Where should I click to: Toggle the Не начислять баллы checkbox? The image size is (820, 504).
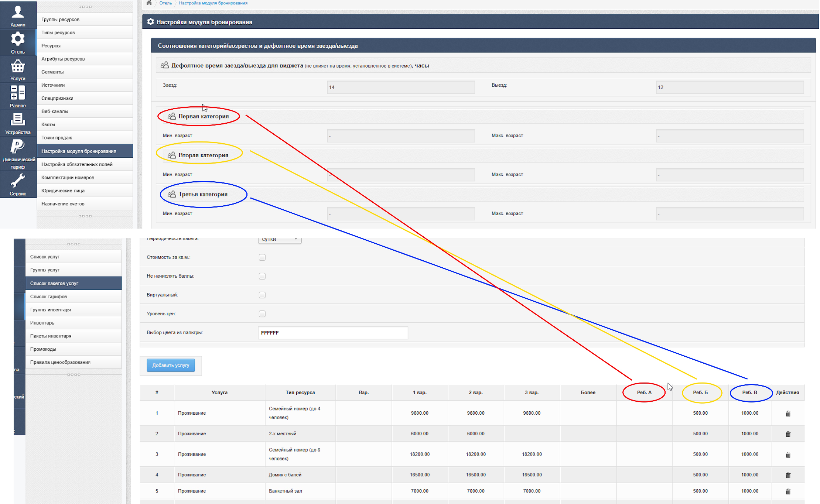point(262,276)
